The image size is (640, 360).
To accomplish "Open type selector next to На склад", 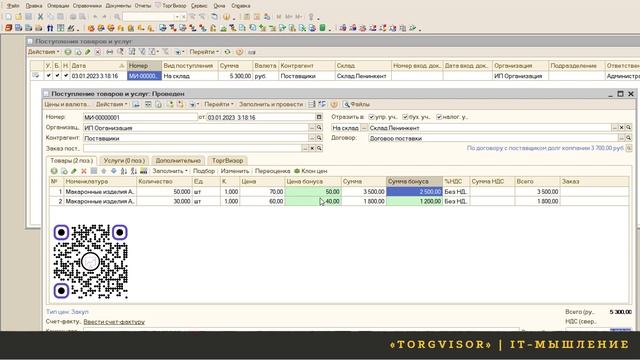I will coord(364,128).
